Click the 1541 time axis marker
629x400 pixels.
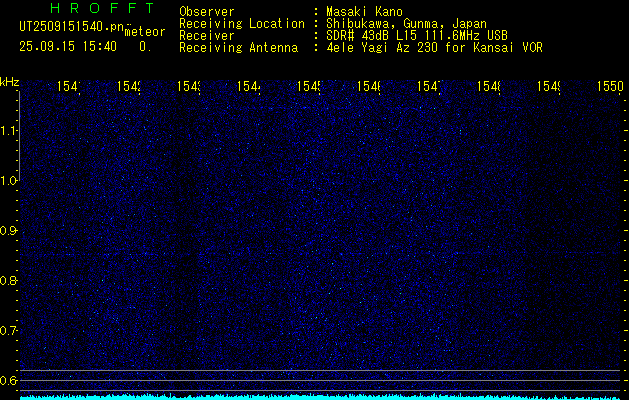69,86
